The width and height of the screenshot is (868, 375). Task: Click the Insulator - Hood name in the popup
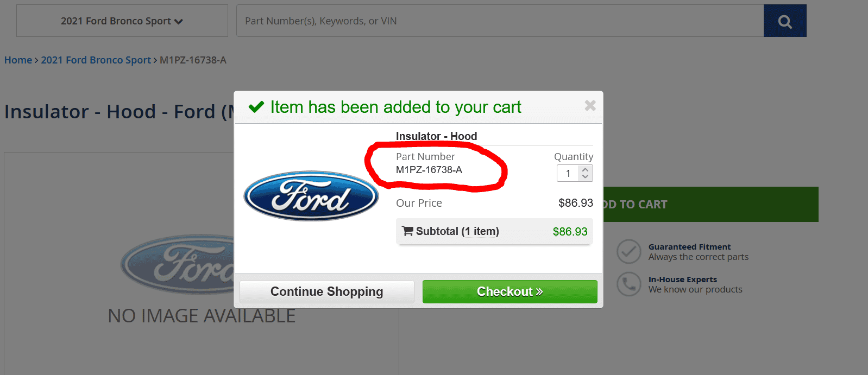436,136
